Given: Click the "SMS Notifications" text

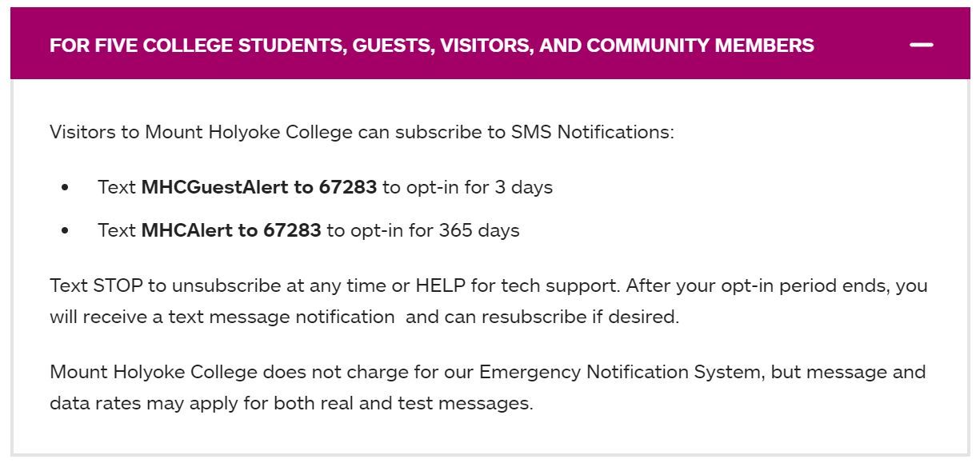Looking at the screenshot, I should click(591, 131).
